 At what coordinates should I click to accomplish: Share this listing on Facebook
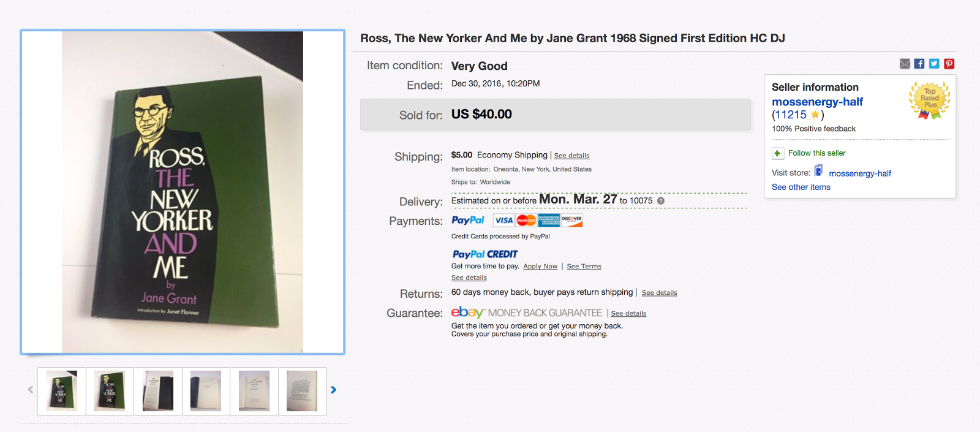point(919,64)
